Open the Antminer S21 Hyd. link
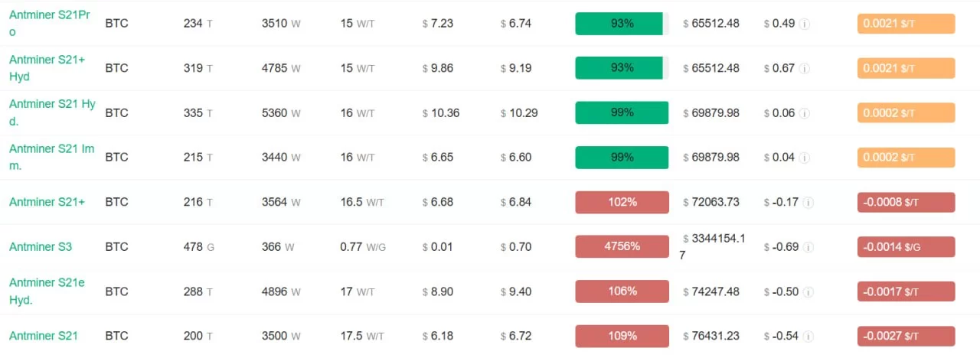The width and height of the screenshot is (980, 358). [52, 112]
